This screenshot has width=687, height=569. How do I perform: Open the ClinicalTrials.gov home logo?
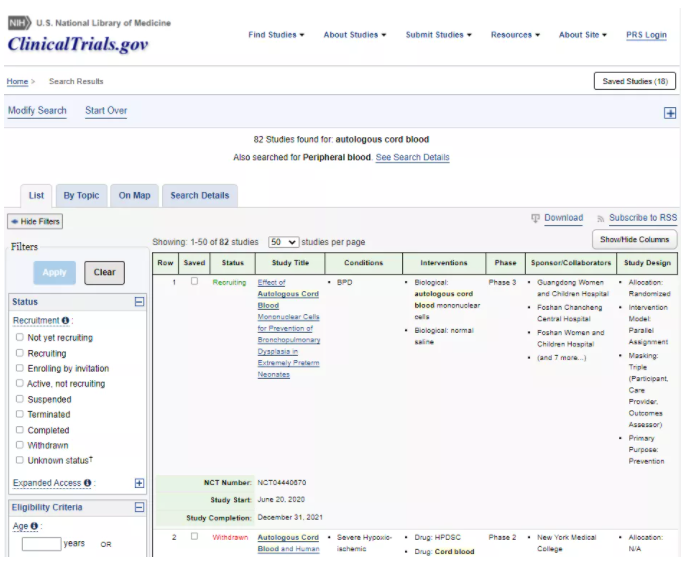[x=78, y=44]
